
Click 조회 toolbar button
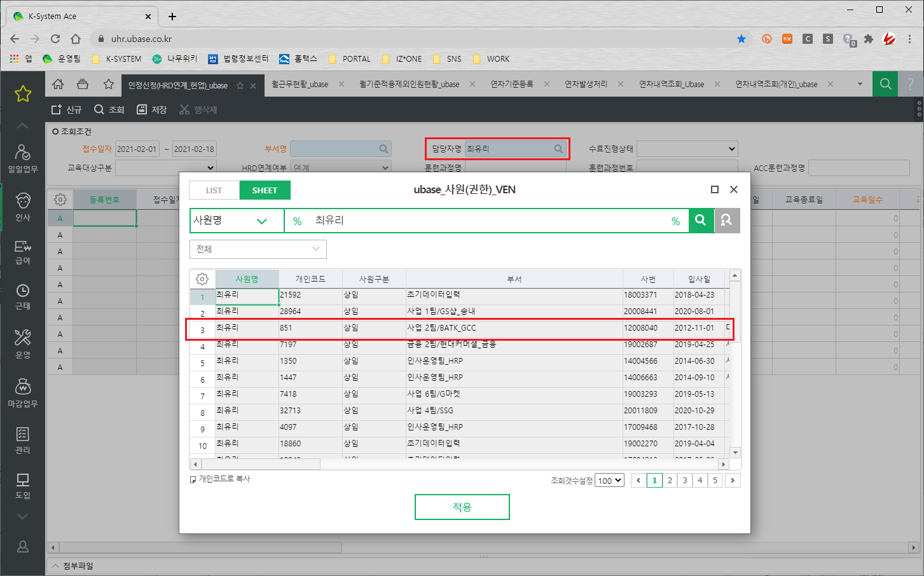pos(109,109)
